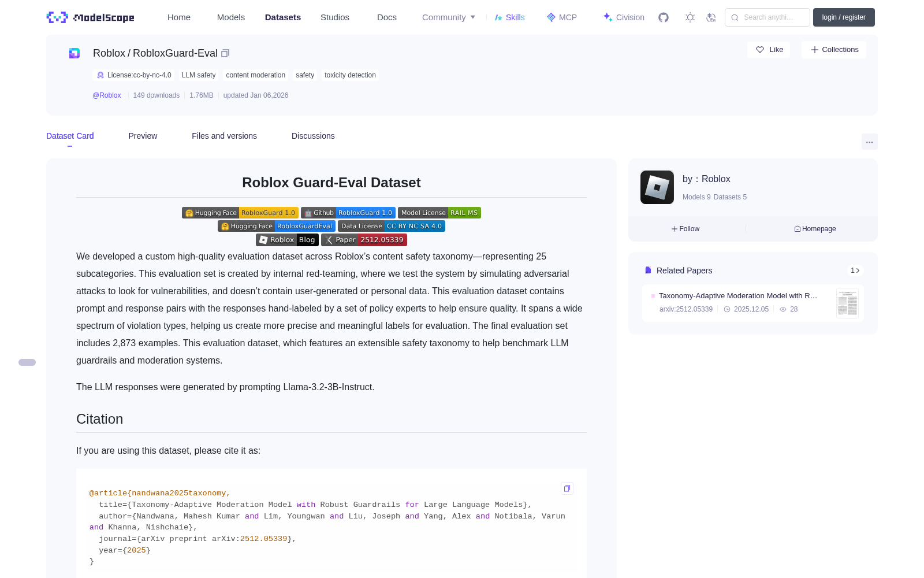Navigate to Studios
The image size is (924, 578).
(335, 17)
